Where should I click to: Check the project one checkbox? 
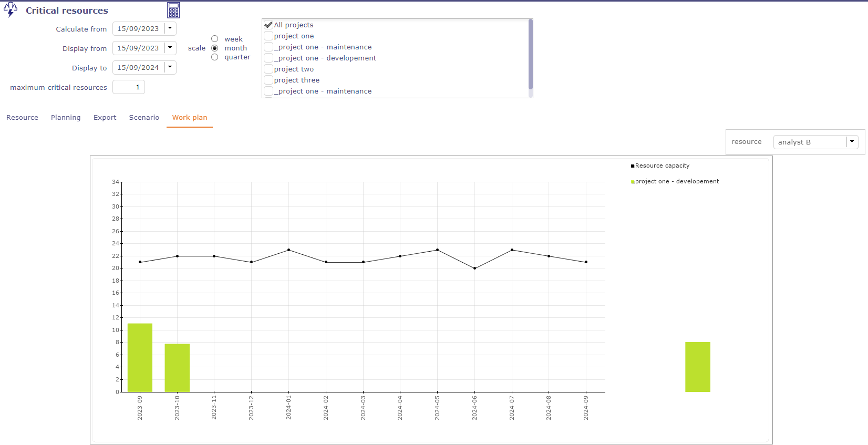[268, 36]
